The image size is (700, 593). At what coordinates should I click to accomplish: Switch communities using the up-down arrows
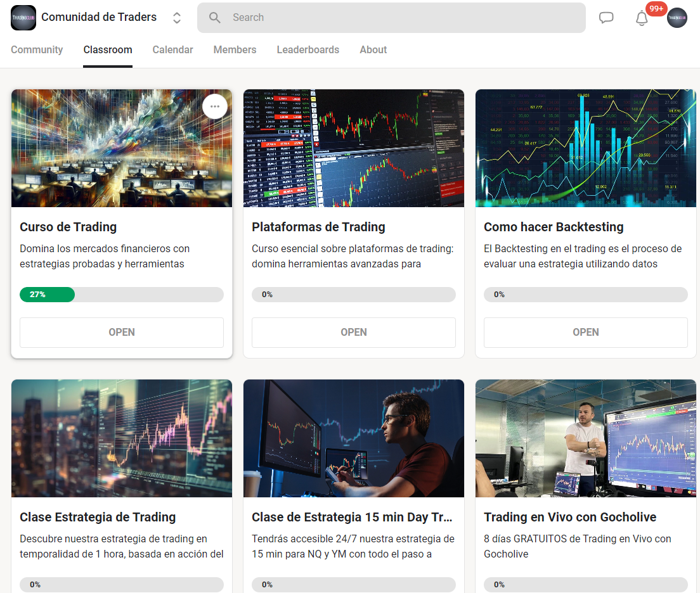coord(176,18)
